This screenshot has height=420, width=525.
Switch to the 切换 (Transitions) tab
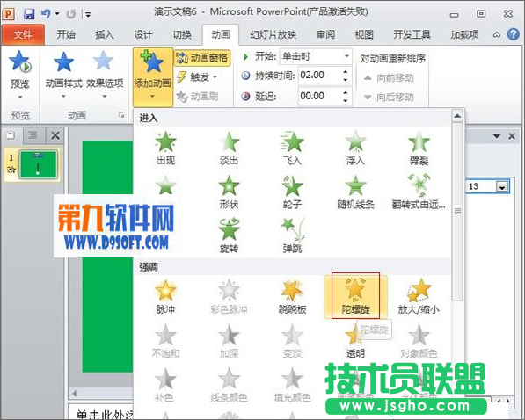click(182, 34)
